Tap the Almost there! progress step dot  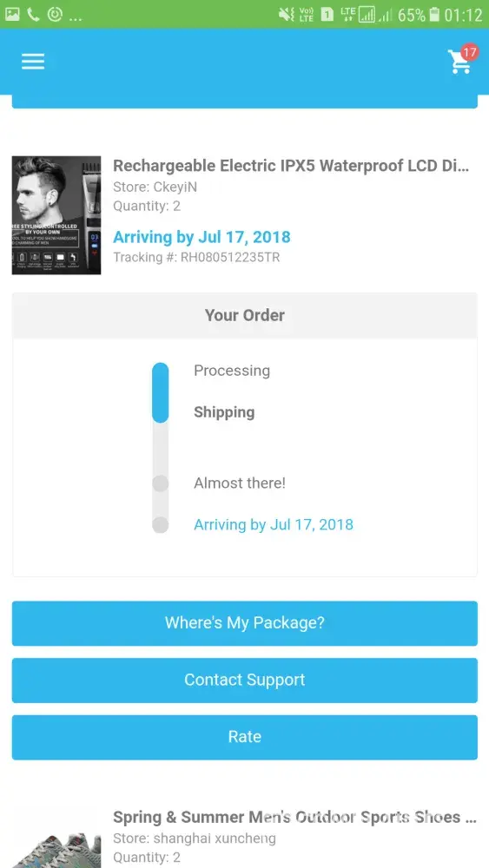160,483
